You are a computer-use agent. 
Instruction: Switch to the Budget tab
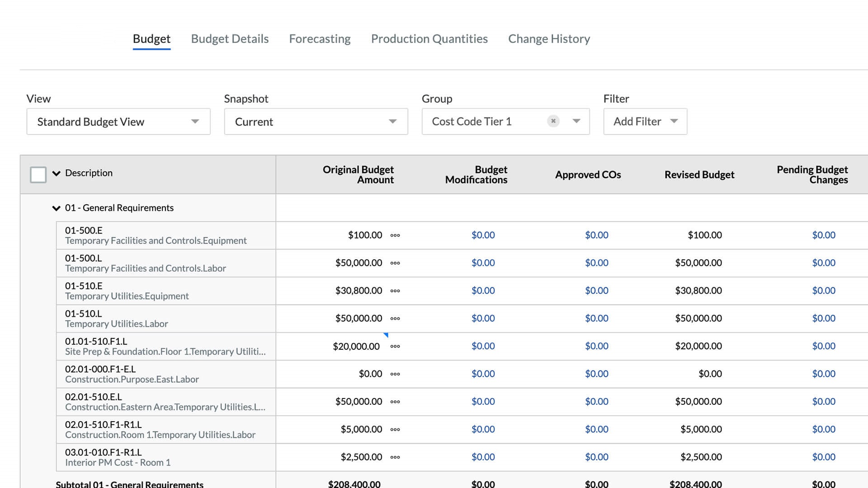(151, 39)
